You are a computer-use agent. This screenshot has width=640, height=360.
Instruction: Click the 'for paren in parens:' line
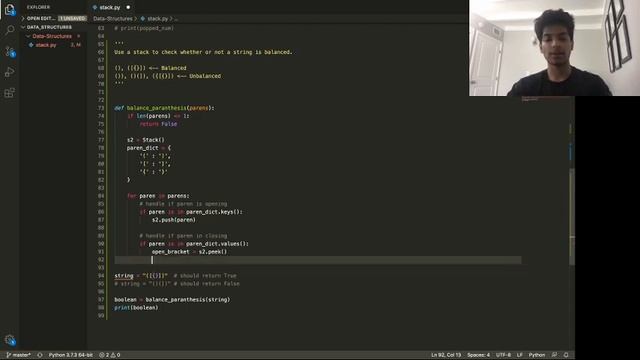coord(158,196)
